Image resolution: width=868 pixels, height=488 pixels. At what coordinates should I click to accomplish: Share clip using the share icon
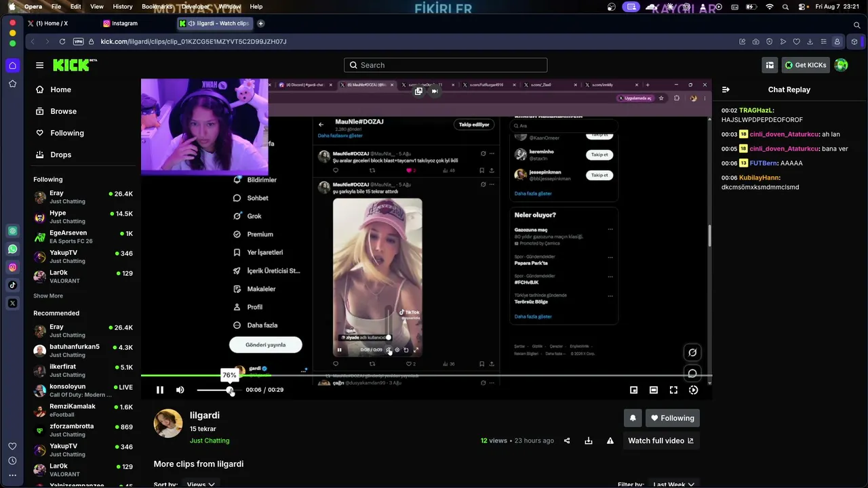tap(567, 441)
